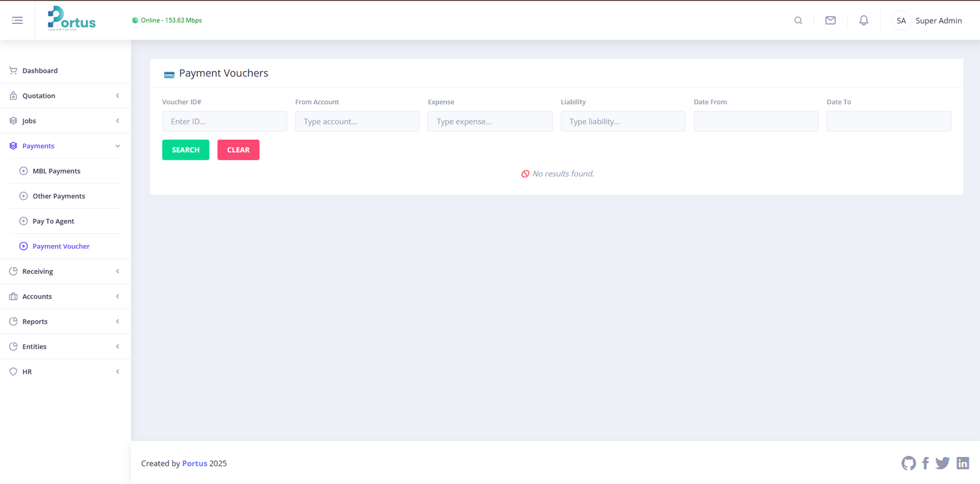This screenshot has height=484, width=980.
Task: Expand the Receiving menu section
Action: pos(65,271)
